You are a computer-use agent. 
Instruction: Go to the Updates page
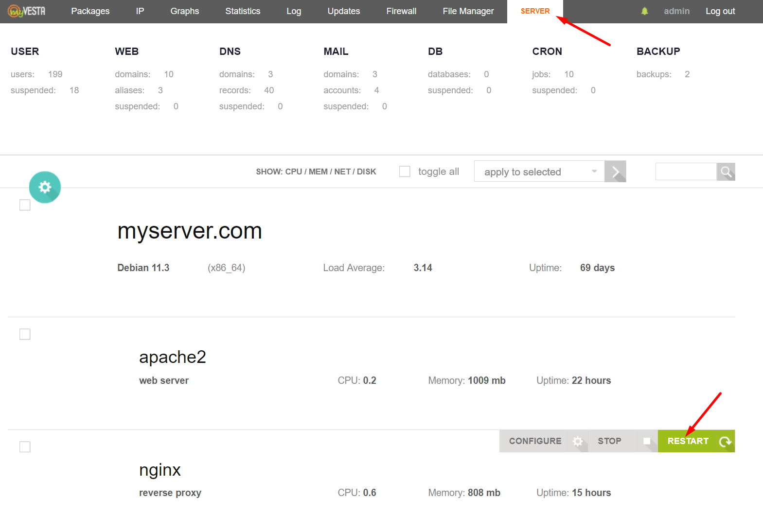pyautogui.click(x=344, y=11)
